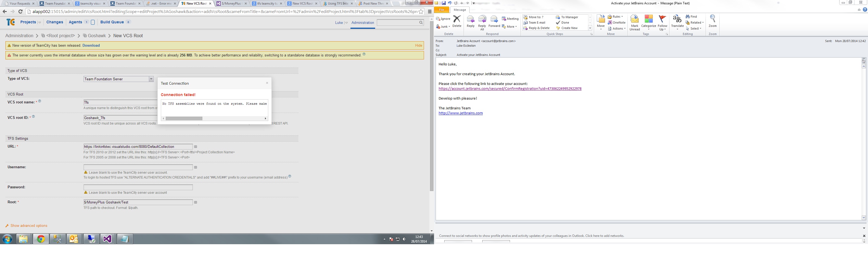Image resolution: width=868 pixels, height=267 pixels.
Task: Go to Goshawk project breadcrumb
Action: coord(97,36)
